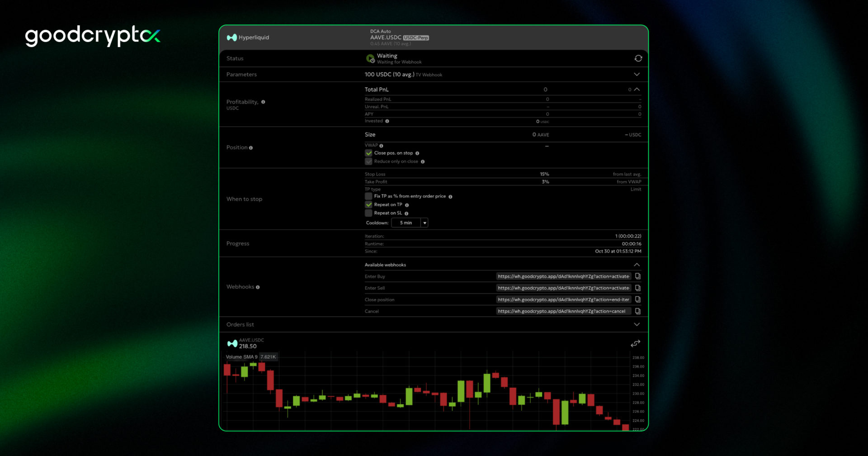Click the AAVE.USDC pair logo on the chart
The width and height of the screenshot is (868, 456).
(232, 342)
